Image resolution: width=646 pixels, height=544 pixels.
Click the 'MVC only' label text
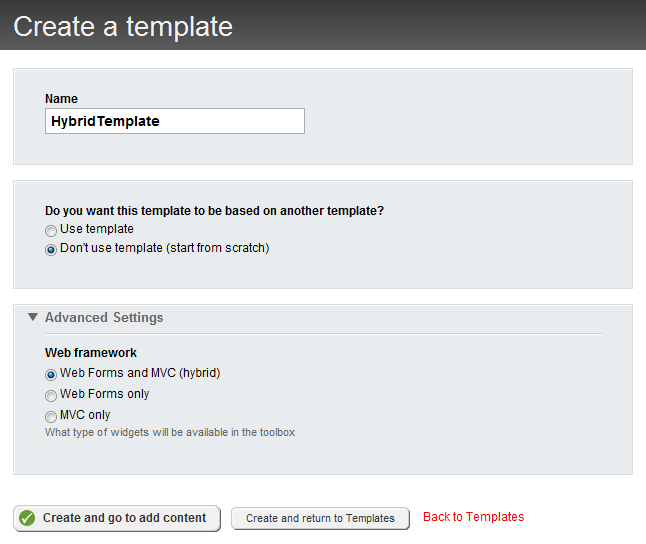pyautogui.click(x=85, y=415)
